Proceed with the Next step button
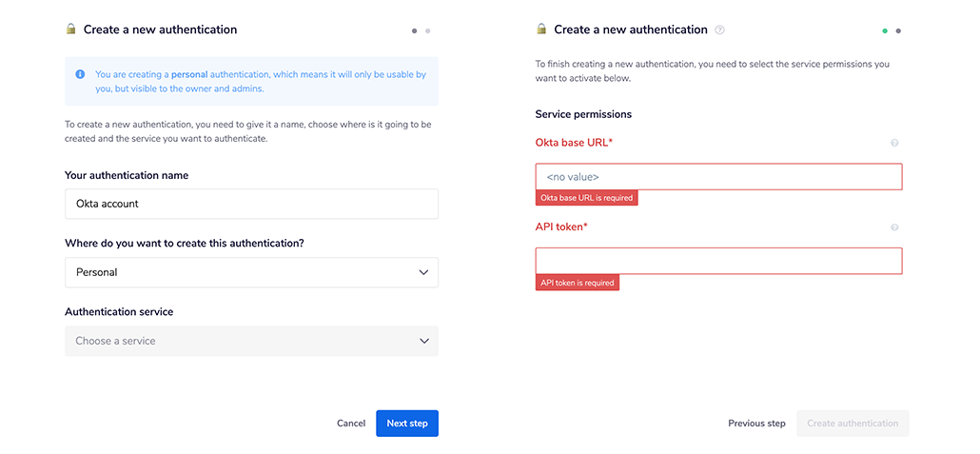The height and width of the screenshot is (454, 980). point(406,424)
